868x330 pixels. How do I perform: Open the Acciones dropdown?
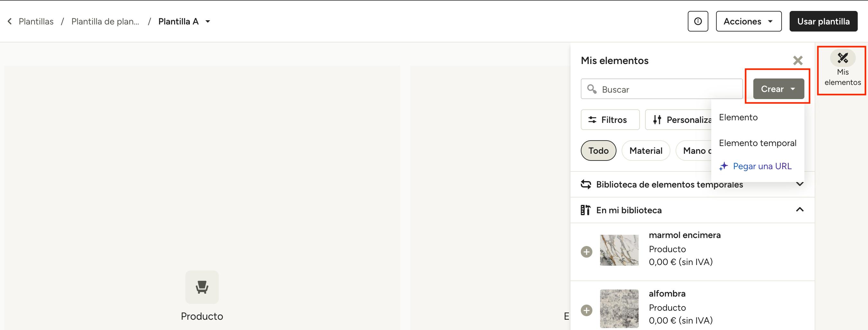pos(749,21)
